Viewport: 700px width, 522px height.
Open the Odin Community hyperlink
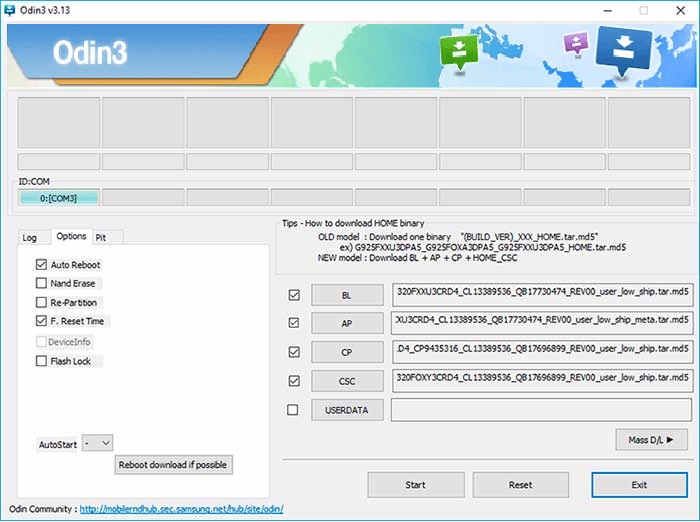coord(181,509)
